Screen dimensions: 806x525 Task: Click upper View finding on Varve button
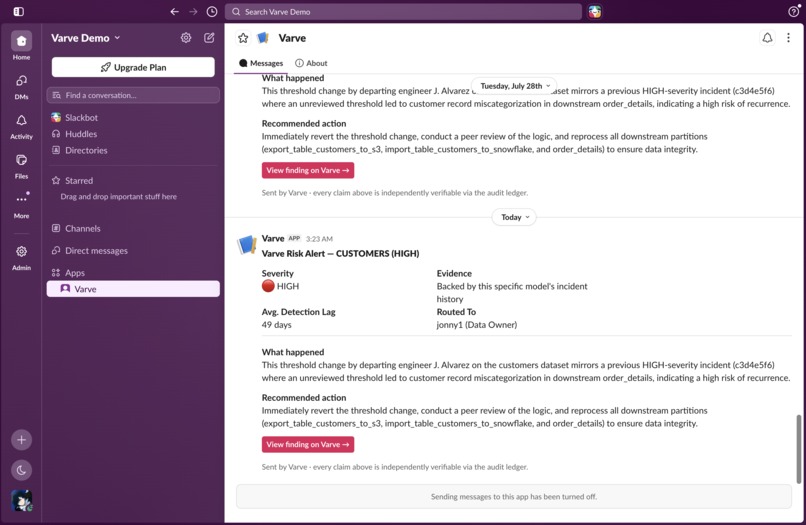tap(308, 170)
